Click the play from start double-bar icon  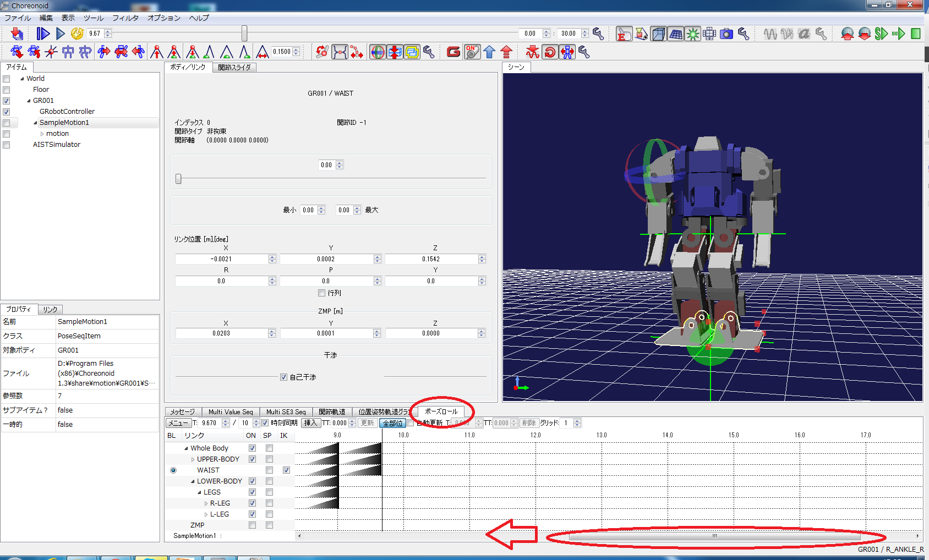point(43,34)
